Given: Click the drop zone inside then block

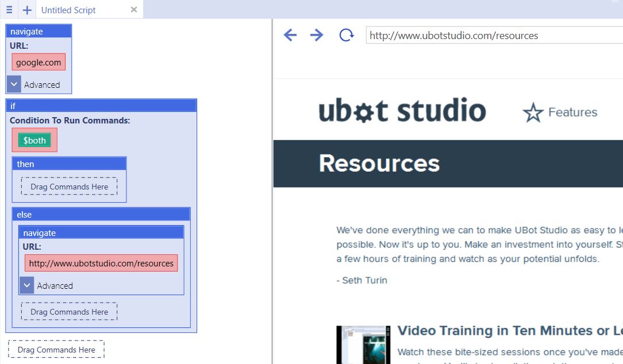Looking at the screenshot, I should [69, 187].
